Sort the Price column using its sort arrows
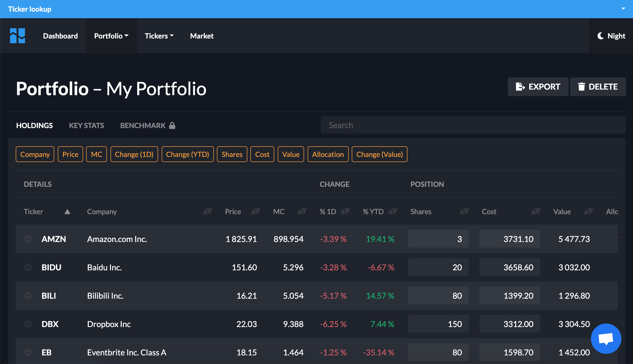Screen dimensions: 633x364 coord(255,211)
